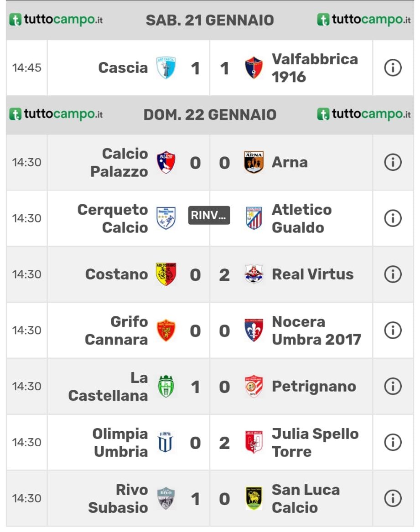Viewport: 420px width, 532px height.
Task: Click info icon for Olimpia Umbria match
Action: pos(393,443)
